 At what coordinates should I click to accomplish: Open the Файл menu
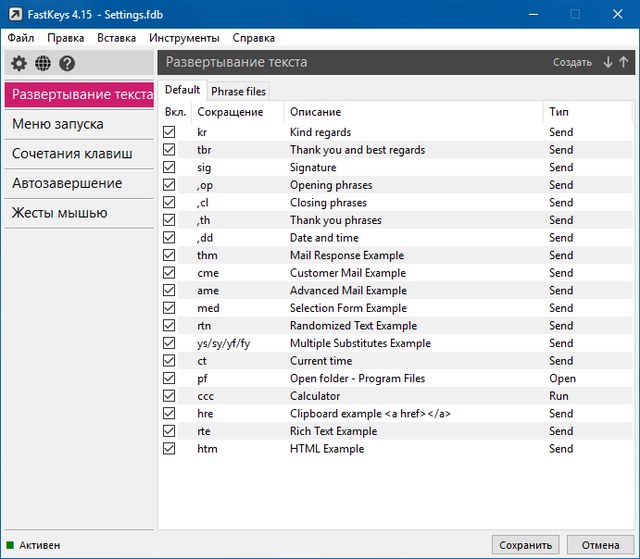(20, 38)
